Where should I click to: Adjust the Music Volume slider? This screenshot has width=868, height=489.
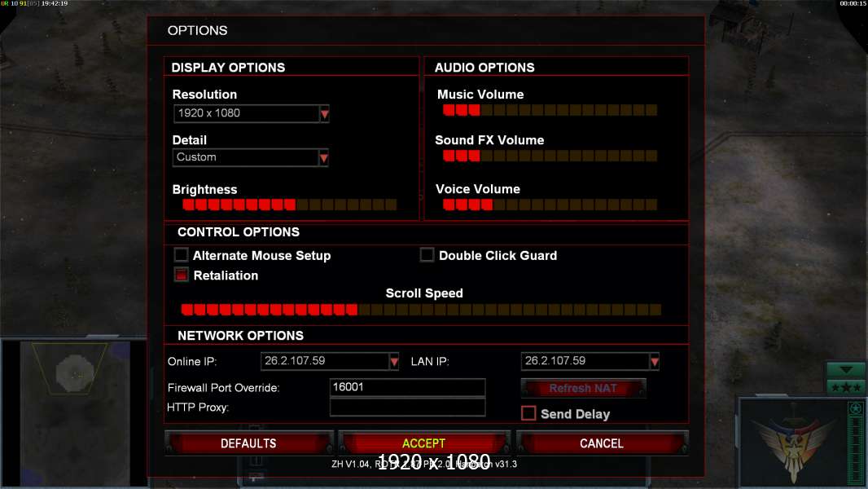click(550, 110)
